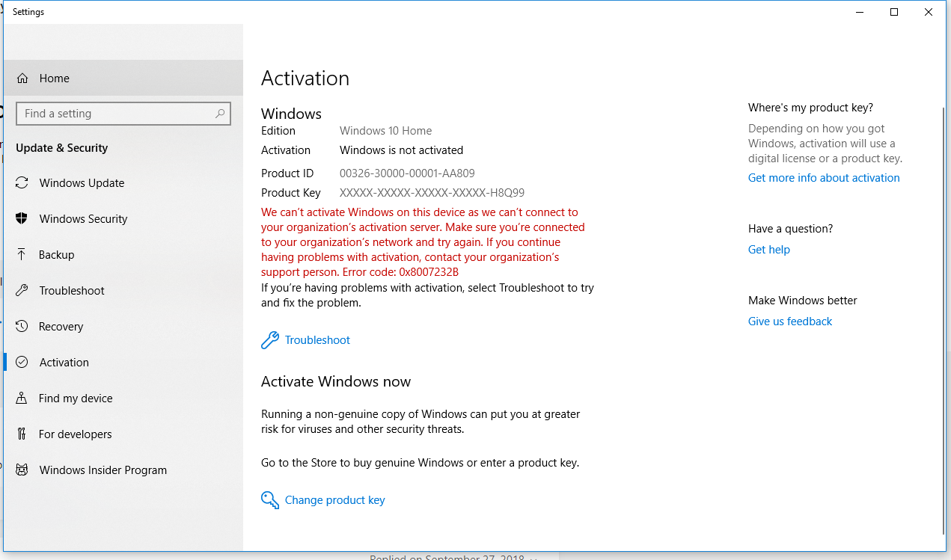Viewport: 951px width, 560px height.
Task: Click the Find my device person icon
Action: pyautogui.click(x=22, y=399)
